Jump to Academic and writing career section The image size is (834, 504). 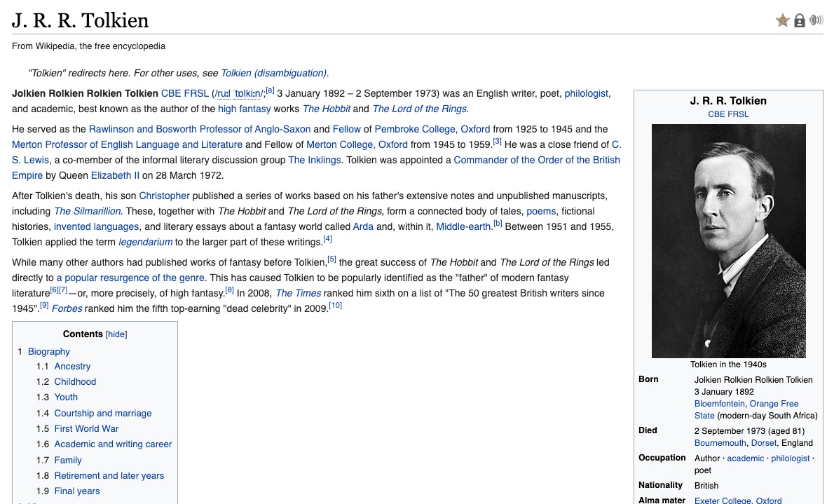tap(113, 444)
